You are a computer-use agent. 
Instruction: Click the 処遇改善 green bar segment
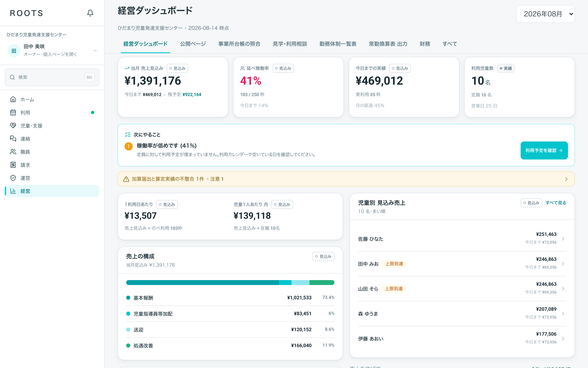pyautogui.click(x=322, y=283)
